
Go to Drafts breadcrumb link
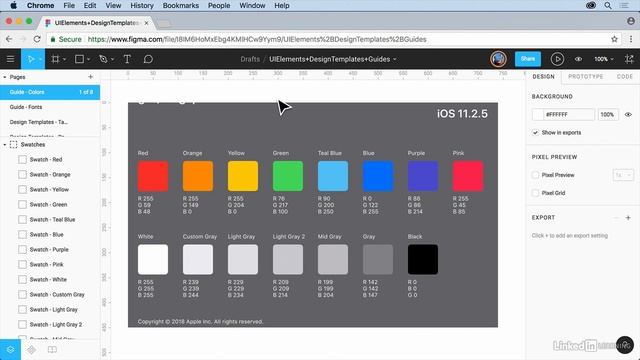pos(250,59)
